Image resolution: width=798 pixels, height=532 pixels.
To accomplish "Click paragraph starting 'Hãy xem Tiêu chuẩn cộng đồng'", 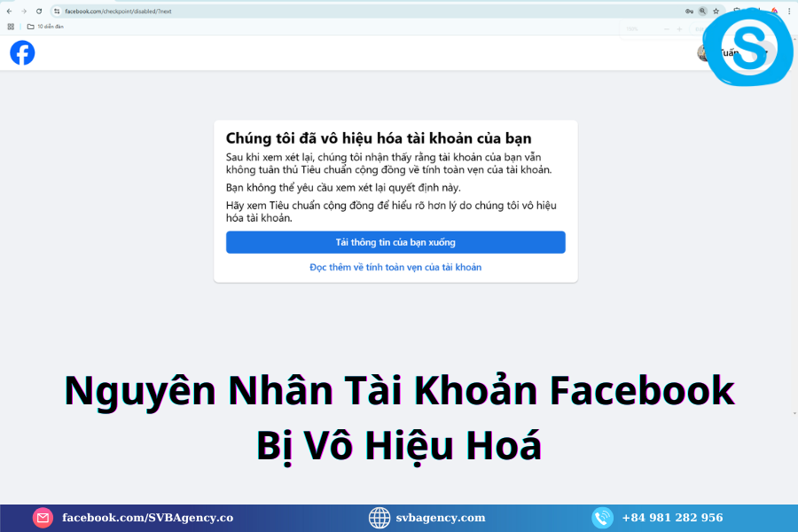I will tap(391, 212).
